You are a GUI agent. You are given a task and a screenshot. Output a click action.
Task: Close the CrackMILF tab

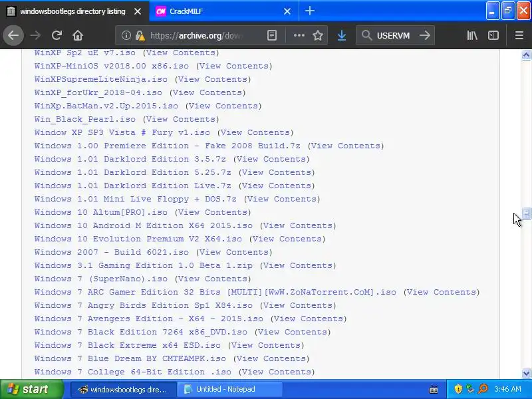tap(287, 11)
